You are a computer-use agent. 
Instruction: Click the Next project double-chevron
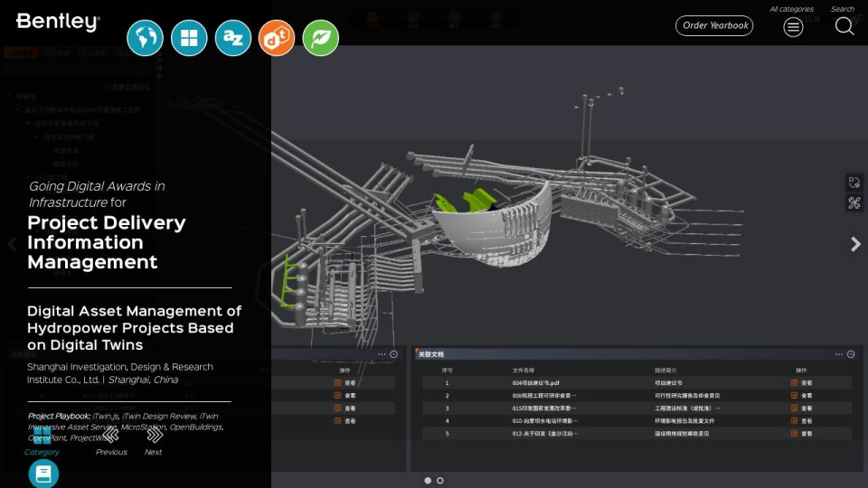point(155,435)
